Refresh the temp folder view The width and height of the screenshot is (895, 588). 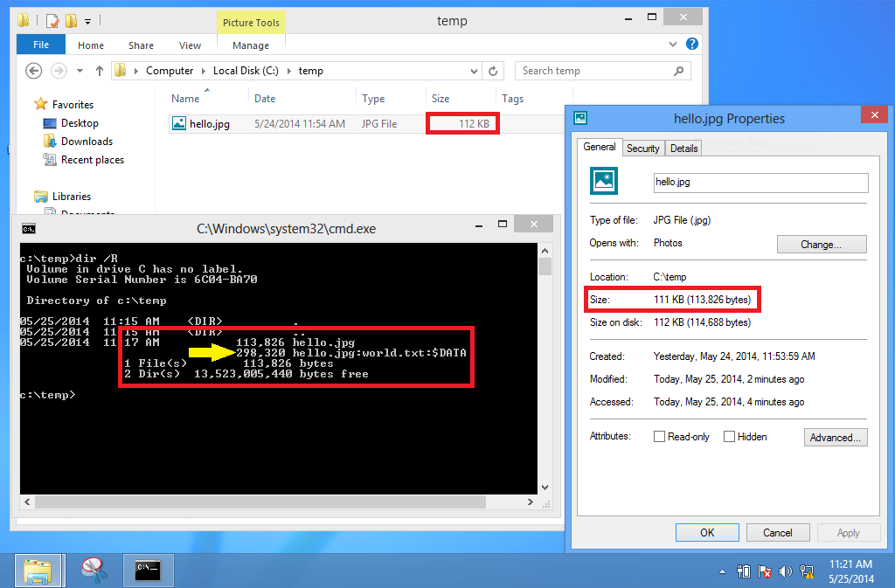click(x=493, y=72)
